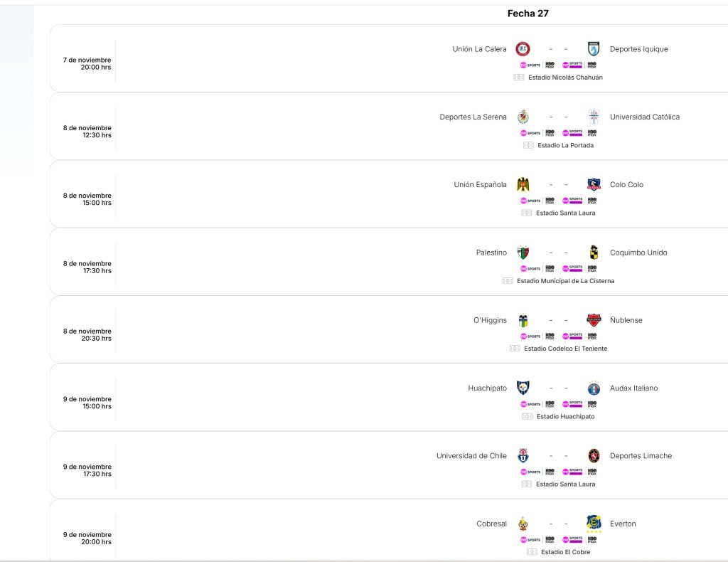Click the Estadio Codelco El Teniente venue
The height and width of the screenshot is (562, 728).
[565, 349]
